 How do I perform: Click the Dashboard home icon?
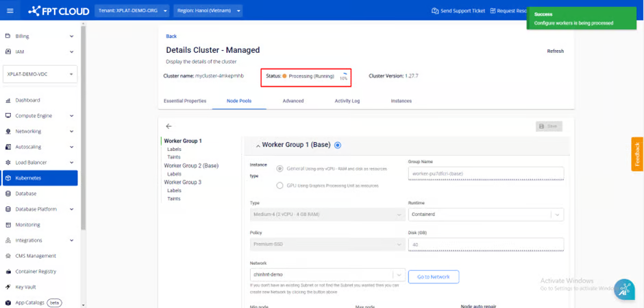point(8,100)
